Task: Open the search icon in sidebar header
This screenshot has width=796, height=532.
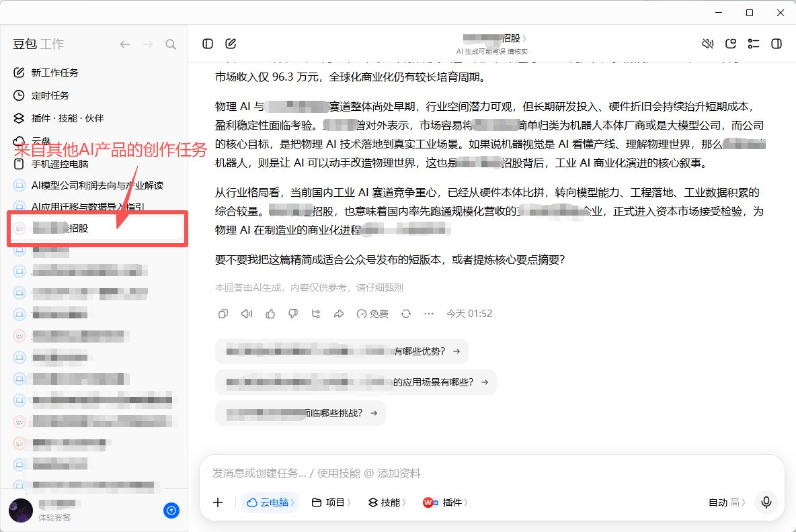Action: (171, 44)
